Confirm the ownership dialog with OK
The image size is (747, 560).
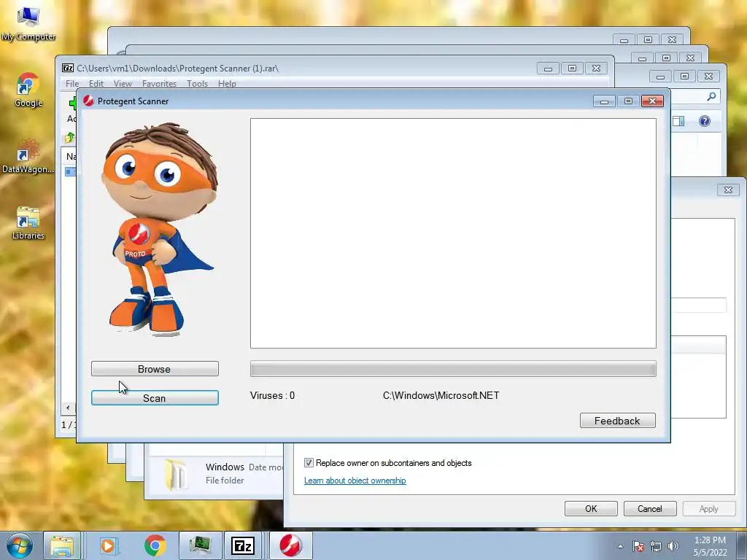[x=591, y=508]
